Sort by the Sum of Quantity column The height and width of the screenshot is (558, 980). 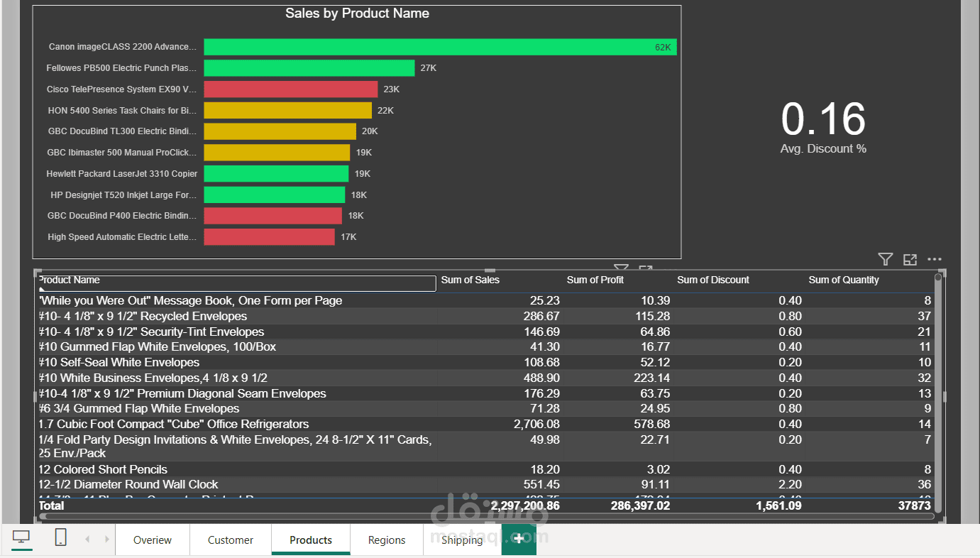tap(844, 280)
